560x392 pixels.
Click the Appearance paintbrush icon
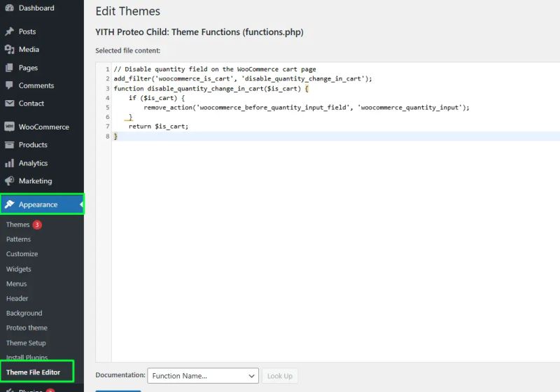[x=10, y=204]
